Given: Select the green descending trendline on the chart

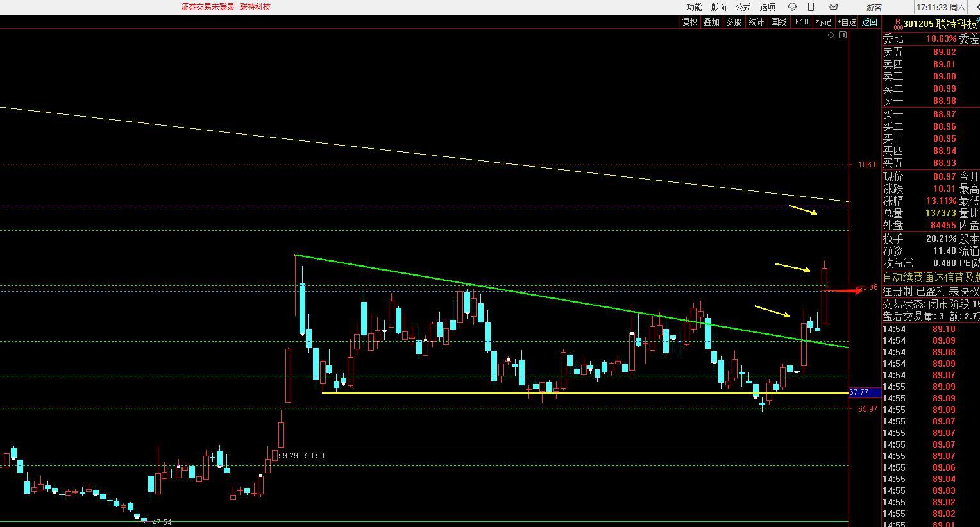Looking at the screenshot, I should [571, 301].
